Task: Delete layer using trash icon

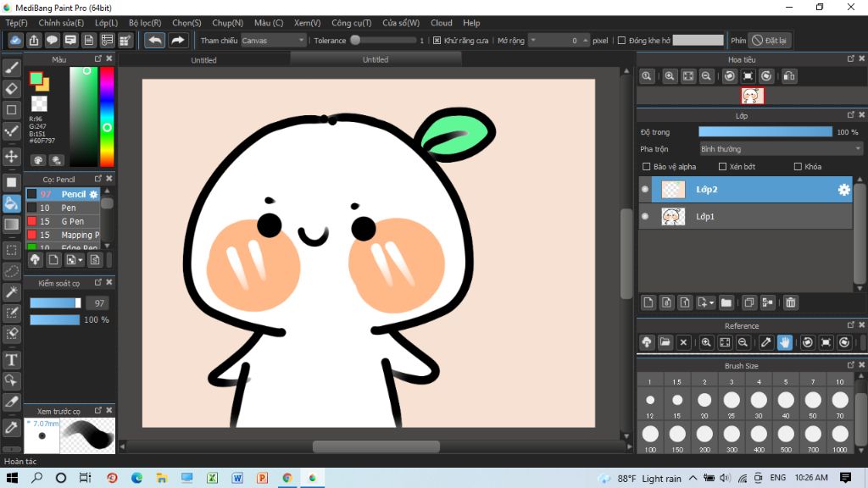Action: click(x=790, y=302)
